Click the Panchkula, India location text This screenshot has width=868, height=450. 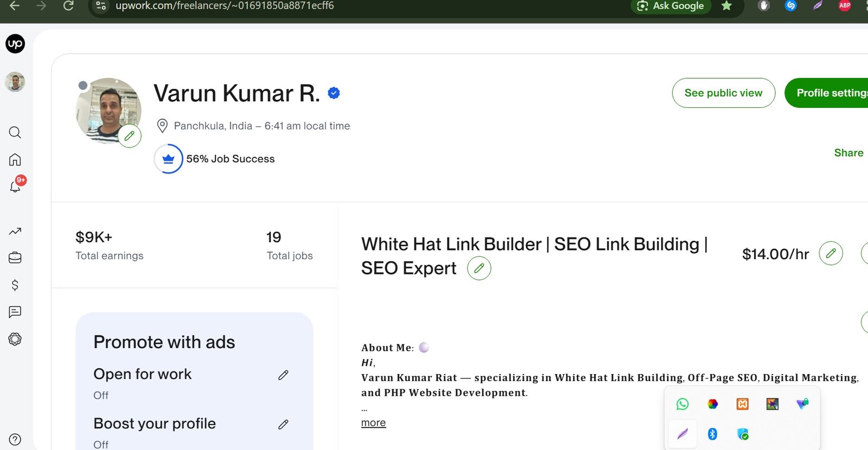point(213,126)
